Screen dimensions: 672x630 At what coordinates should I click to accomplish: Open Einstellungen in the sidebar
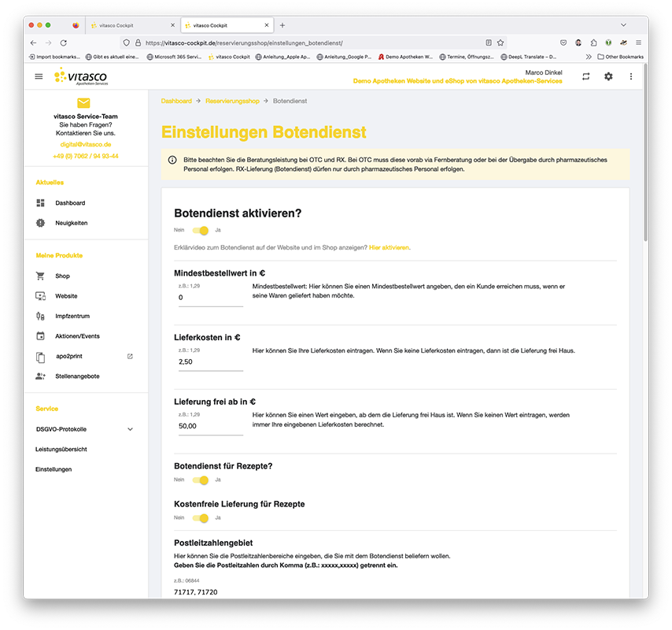pyautogui.click(x=54, y=469)
